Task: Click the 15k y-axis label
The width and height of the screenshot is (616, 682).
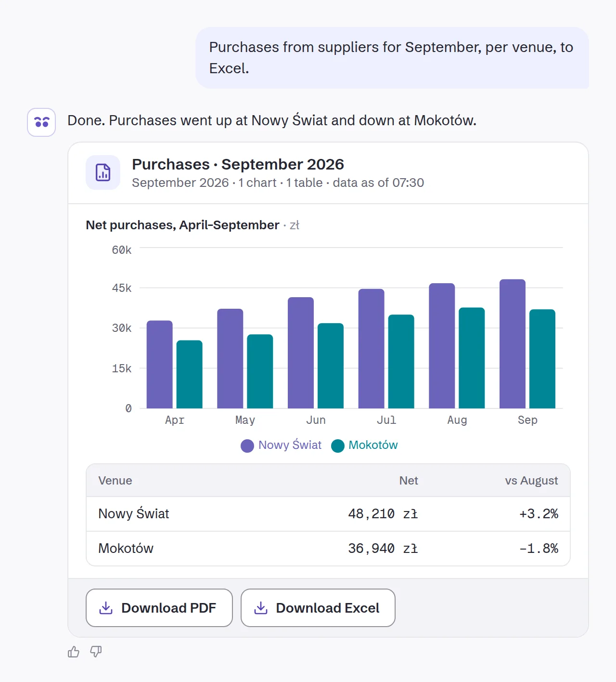Action: 122,368
